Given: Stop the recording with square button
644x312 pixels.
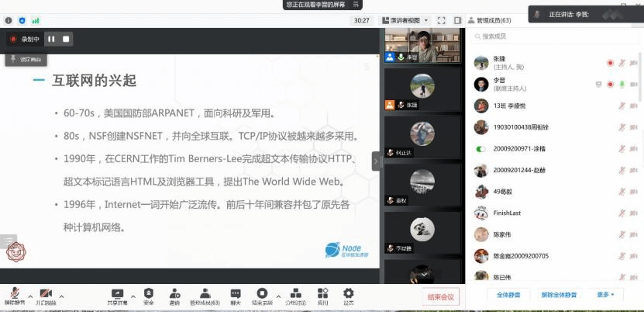Looking at the screenshot, I should coord(66,39).
